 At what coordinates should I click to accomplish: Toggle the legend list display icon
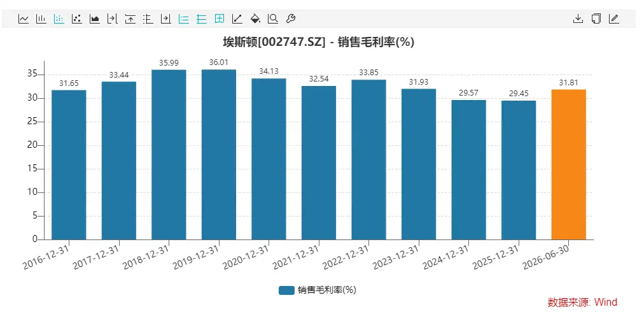tap(183, 18)
